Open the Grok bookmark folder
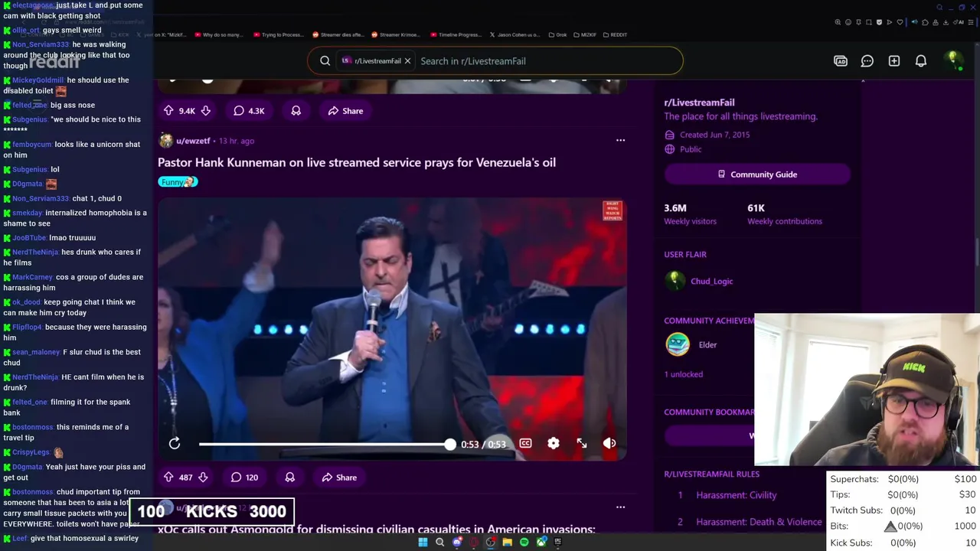980x551 pixels. 557,34
